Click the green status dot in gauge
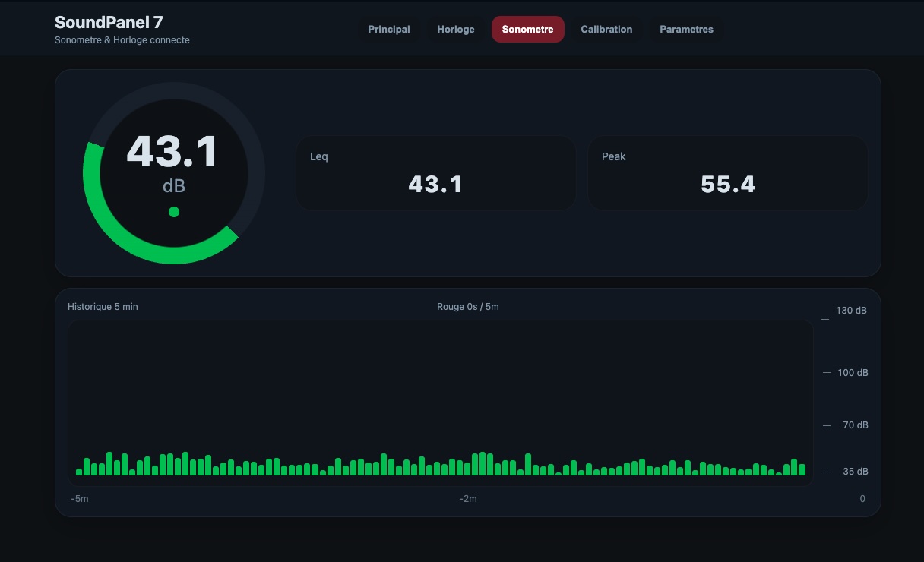Viewport: 924px width, 562px height. pyautogui.click(x=174, y=212)
